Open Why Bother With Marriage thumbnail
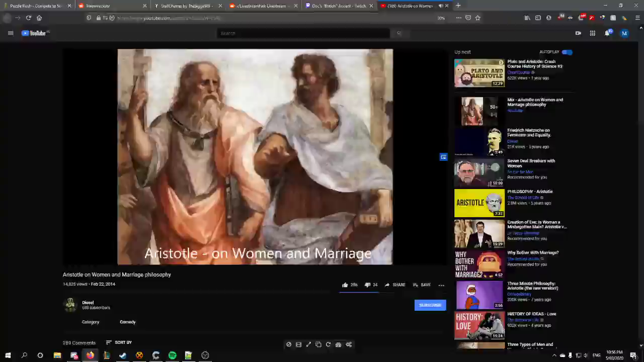 click(479, 264)
